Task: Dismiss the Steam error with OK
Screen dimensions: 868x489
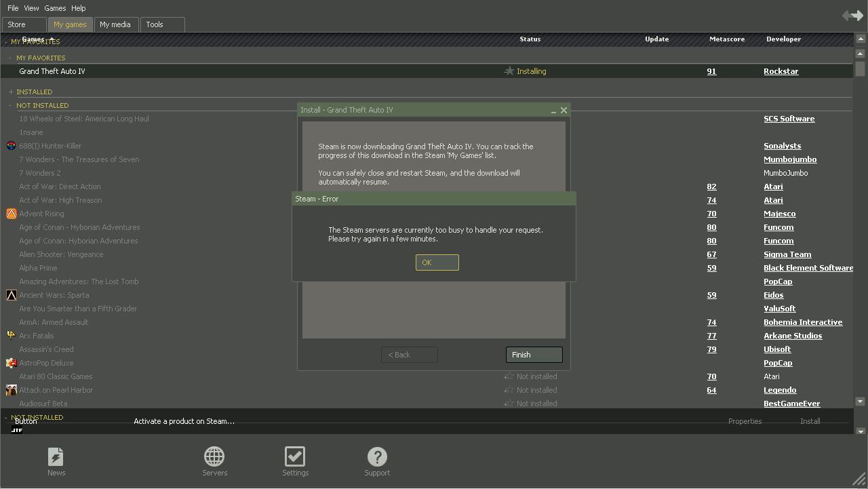Action: click(x=437, y=262)
